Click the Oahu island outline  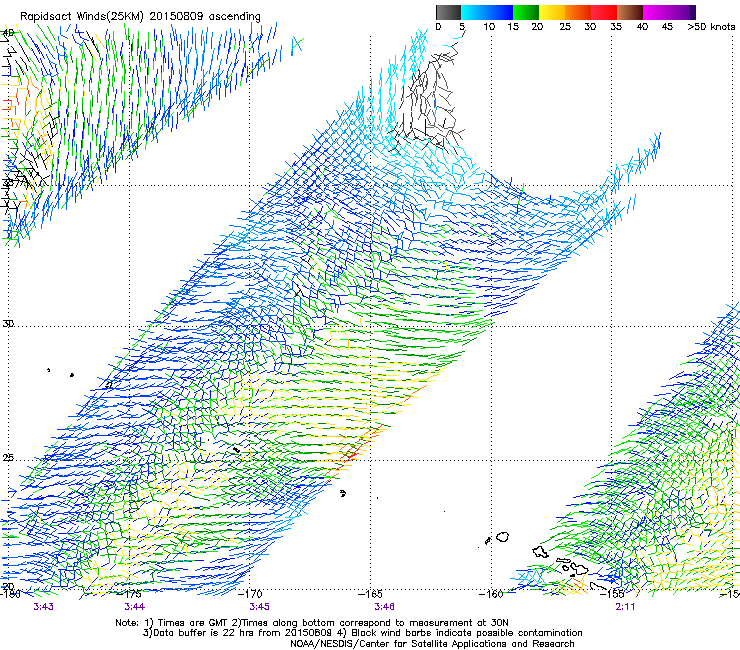(x=540, y=552)
